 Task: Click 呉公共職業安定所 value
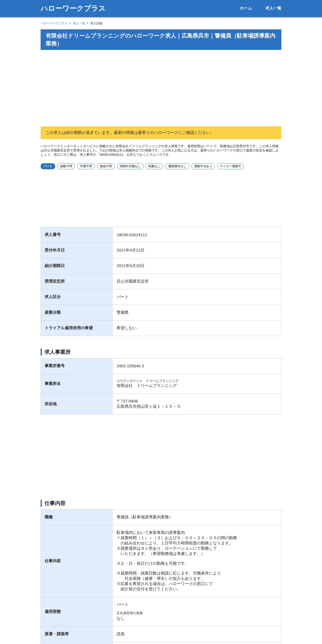[133, 281]
